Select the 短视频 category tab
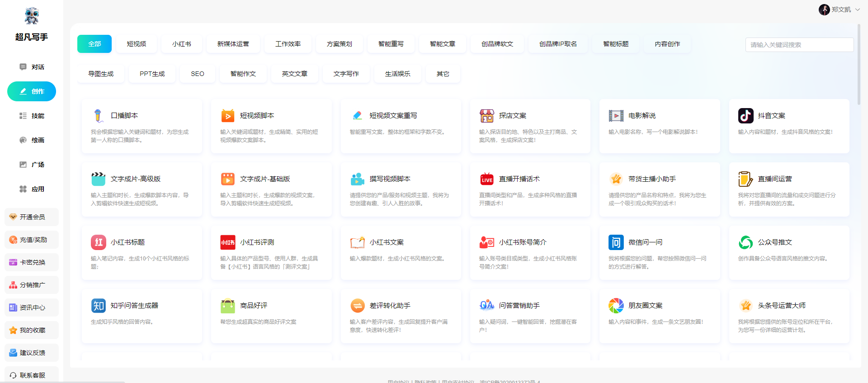 (137, 44)
